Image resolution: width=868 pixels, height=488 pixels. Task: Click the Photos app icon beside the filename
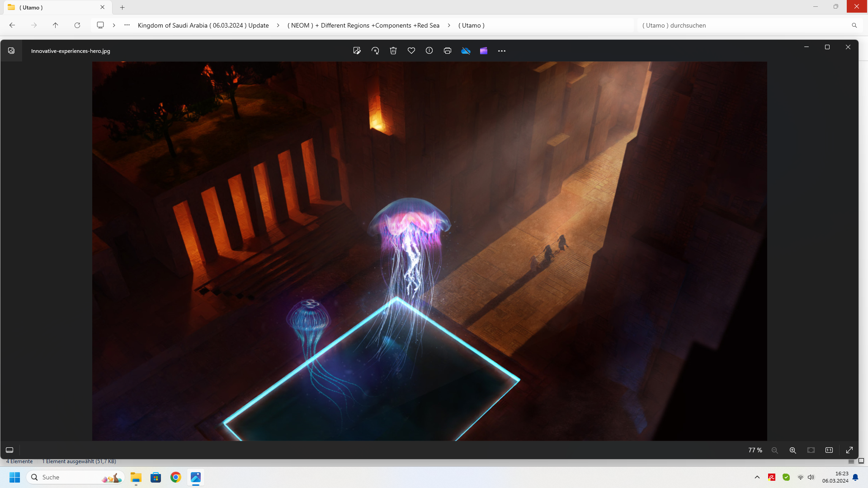11,51
